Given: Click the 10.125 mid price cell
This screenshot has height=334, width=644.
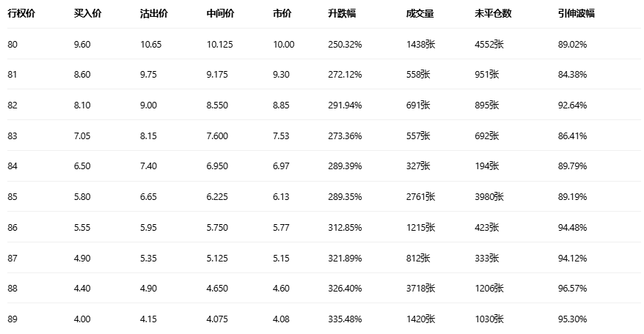Looking at the screenshot, I should (x=220, y=45).
